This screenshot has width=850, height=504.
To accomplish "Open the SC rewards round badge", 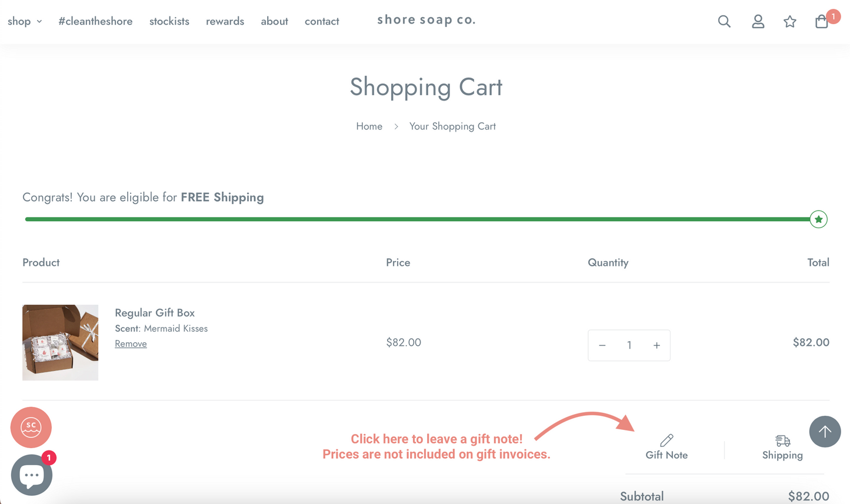I will 31,428.
